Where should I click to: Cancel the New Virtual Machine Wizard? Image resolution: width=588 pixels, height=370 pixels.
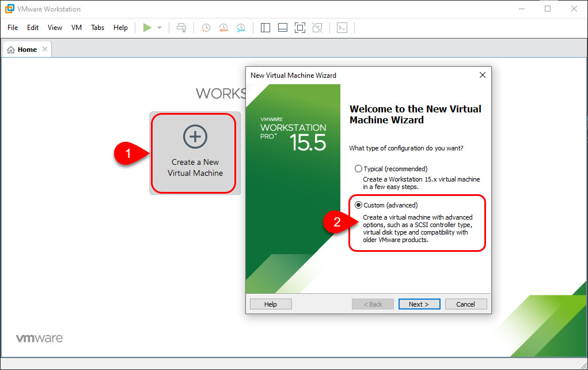point(466,304)
